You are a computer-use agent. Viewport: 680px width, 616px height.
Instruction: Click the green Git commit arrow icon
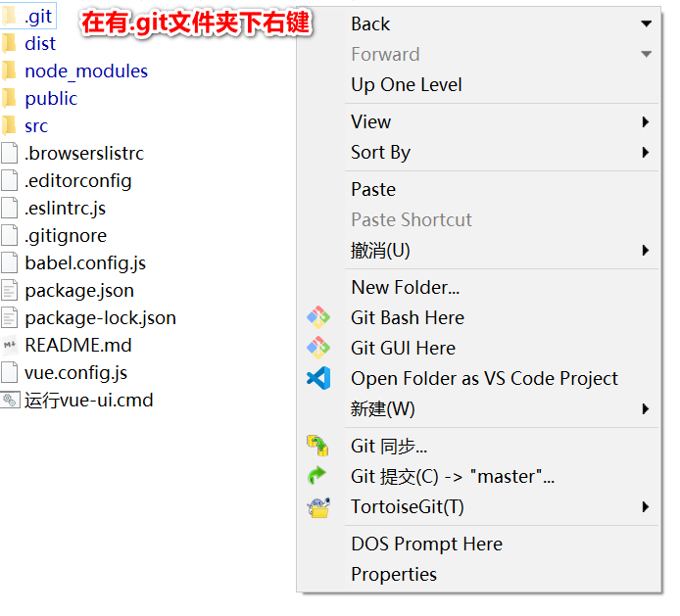[317, 476]
